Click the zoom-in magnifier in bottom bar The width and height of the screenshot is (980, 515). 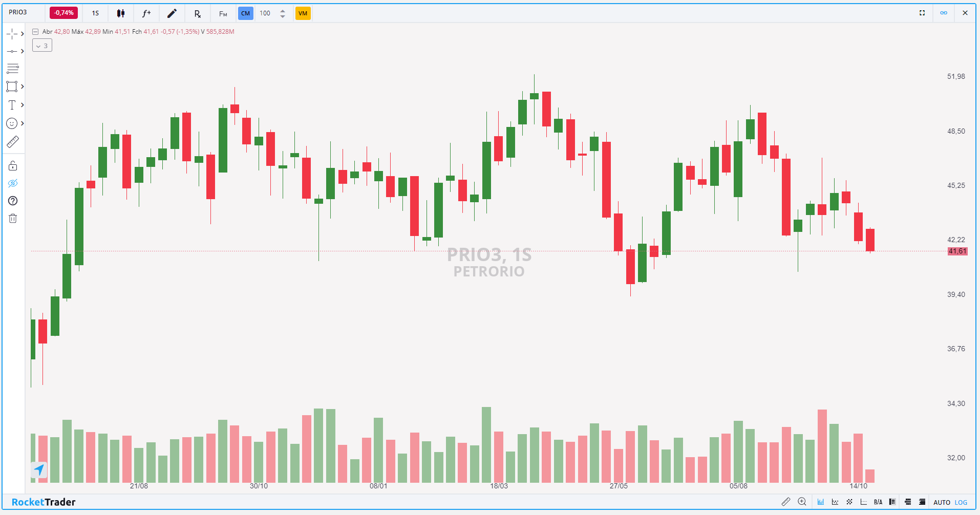pyautogui.click(x=802, y=502)
